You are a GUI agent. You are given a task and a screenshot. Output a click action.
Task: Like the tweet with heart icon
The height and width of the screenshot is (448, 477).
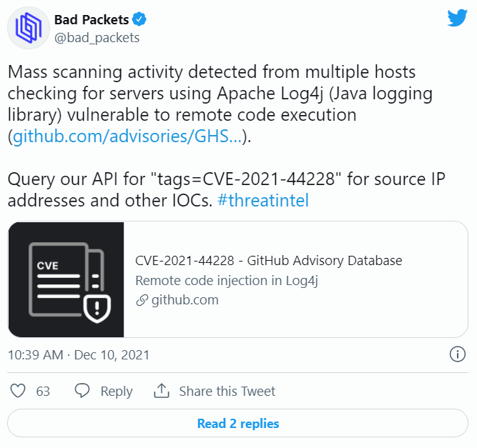(x=19, y=391)
